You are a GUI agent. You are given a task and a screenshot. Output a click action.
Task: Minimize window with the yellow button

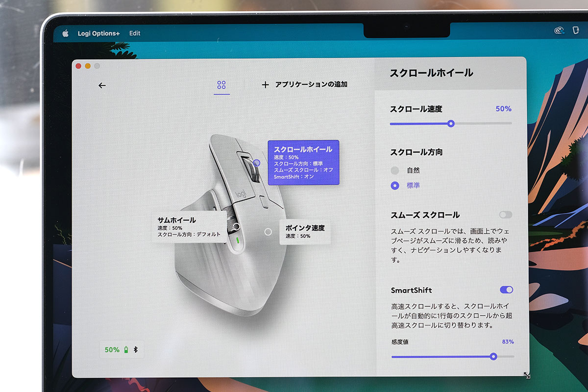pyautogui.click(x=88, y=66)
